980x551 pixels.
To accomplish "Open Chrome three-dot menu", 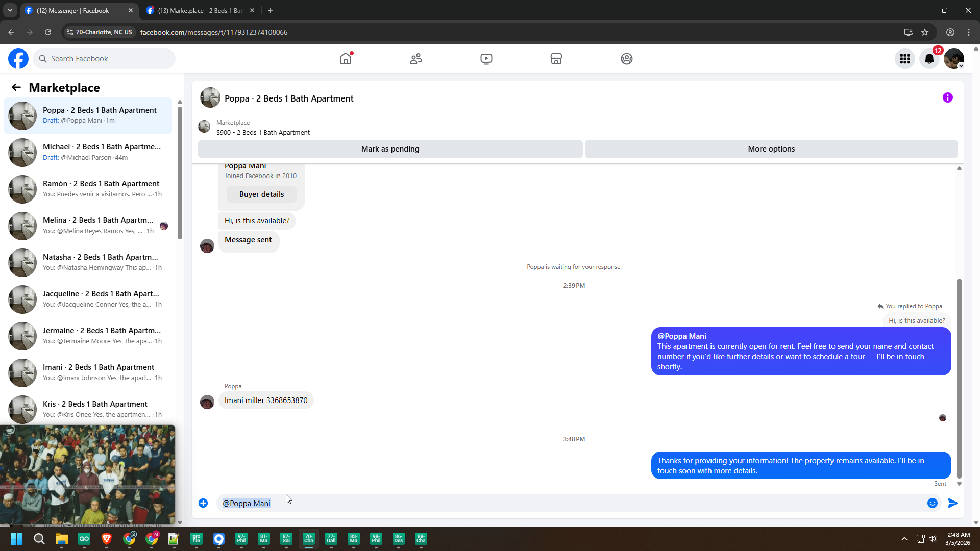I will pos(969,32).
